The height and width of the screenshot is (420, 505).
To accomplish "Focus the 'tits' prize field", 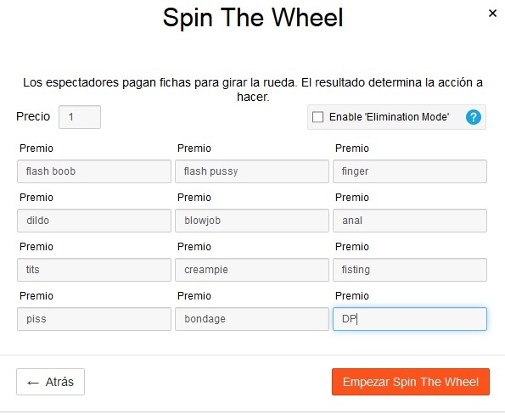I will tap(94, 270).
